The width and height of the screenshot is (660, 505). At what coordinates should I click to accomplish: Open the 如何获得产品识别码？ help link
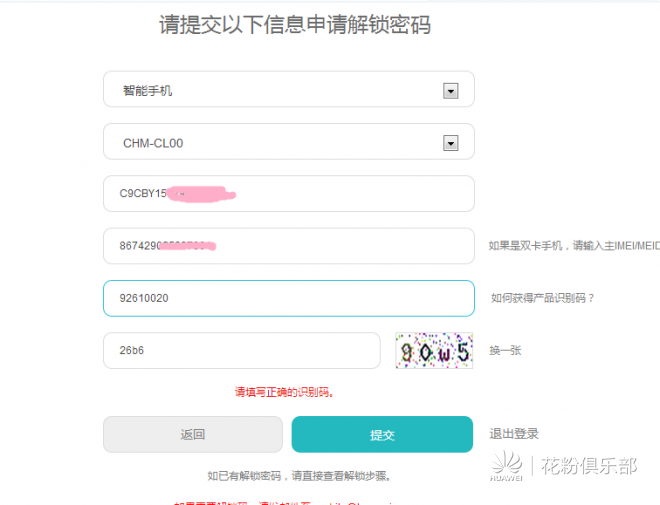pyautogui.click(x=542, y=298)
